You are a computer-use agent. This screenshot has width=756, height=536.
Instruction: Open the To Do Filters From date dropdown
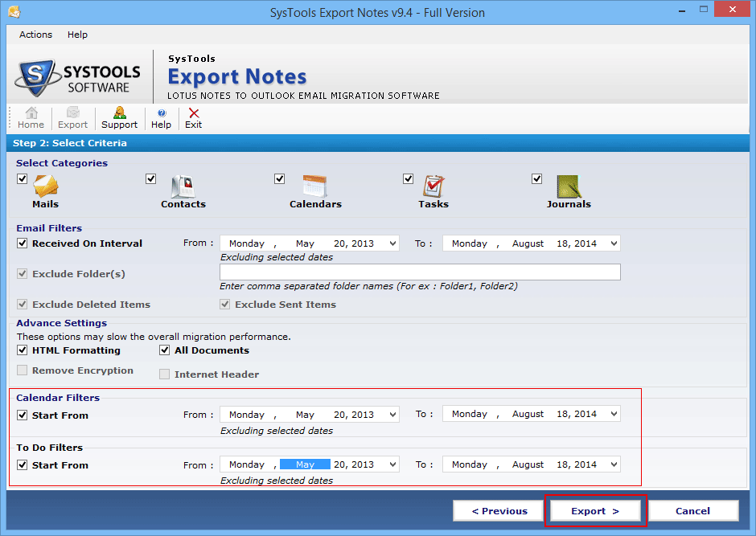(392, 464)
